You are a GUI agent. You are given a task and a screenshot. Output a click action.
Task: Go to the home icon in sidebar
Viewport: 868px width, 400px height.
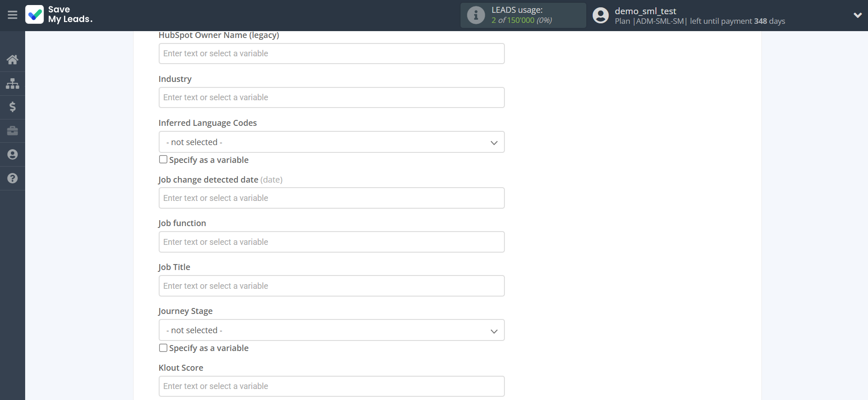12,59
